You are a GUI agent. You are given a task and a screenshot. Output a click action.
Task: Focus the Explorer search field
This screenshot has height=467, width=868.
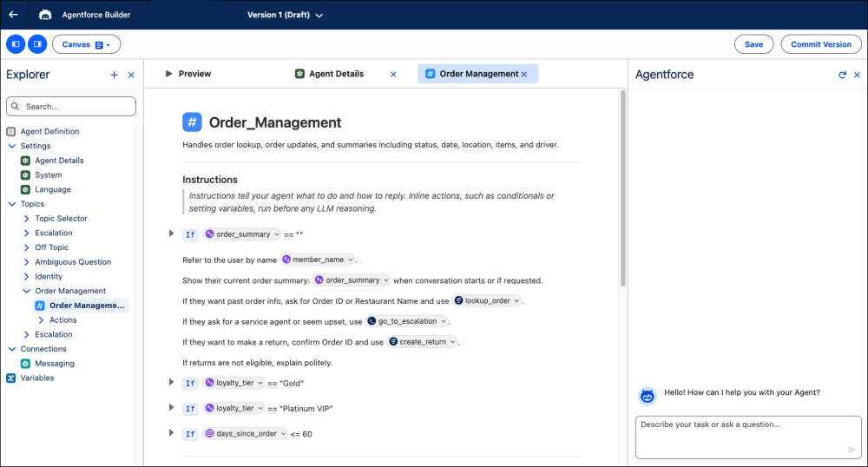coord(71,106)
